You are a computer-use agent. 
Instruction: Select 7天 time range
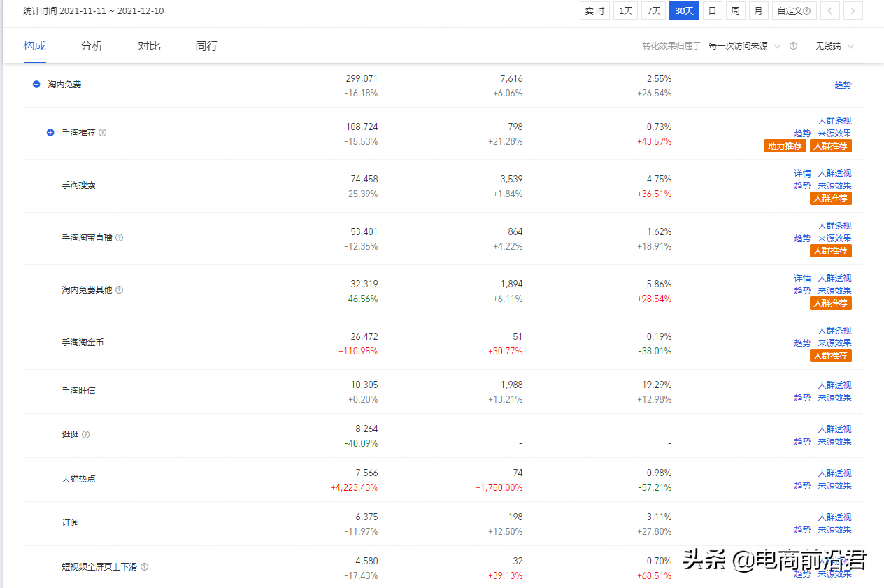(x=653, y=11)
